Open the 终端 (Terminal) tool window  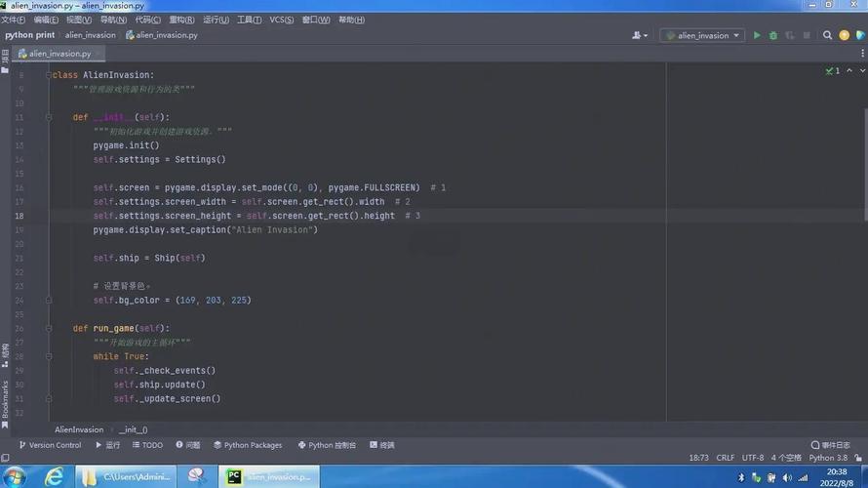[x=382, y=445]
